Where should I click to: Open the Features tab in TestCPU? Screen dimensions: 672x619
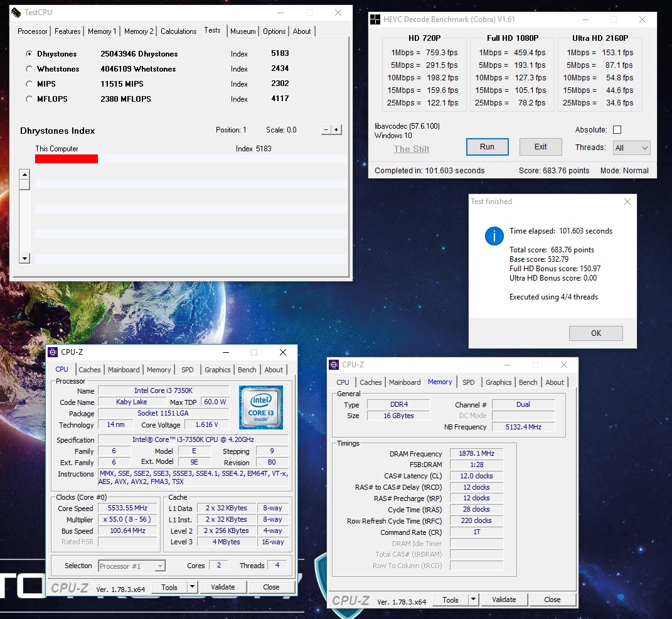tap(67, 31)
